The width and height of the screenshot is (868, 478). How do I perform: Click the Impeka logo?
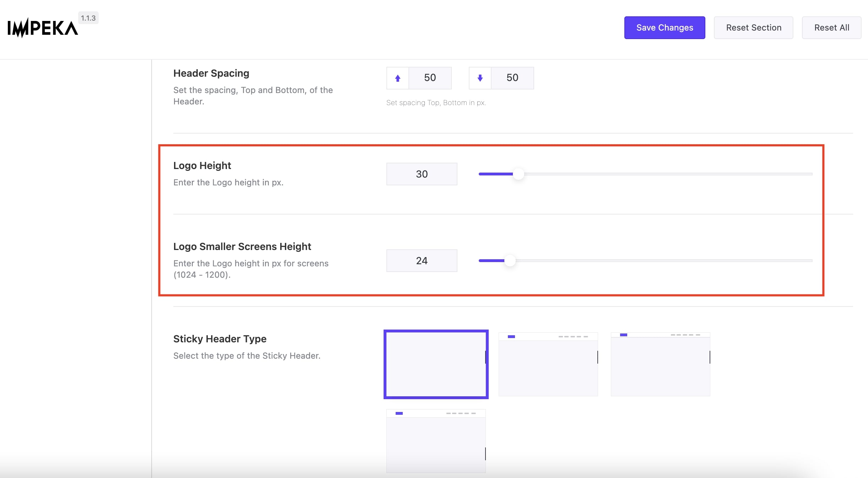pyautogui.click(x=42, y=28)
